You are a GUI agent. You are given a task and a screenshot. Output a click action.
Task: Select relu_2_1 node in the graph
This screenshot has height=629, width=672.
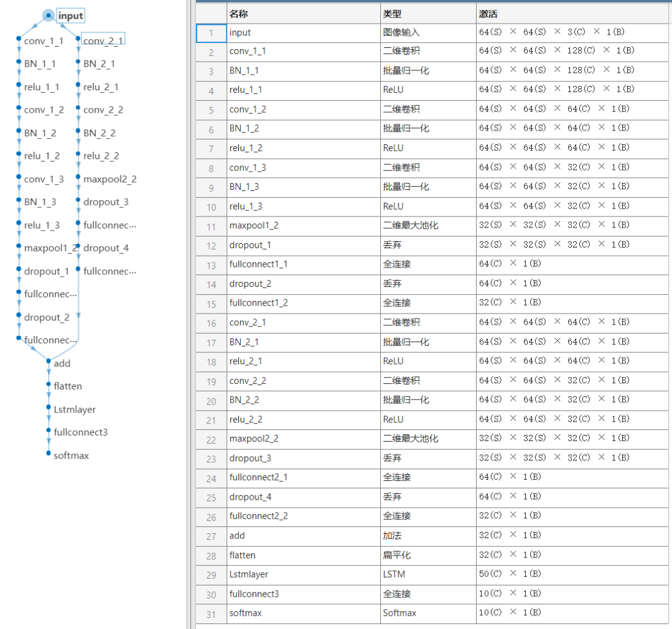coord(101,87)
